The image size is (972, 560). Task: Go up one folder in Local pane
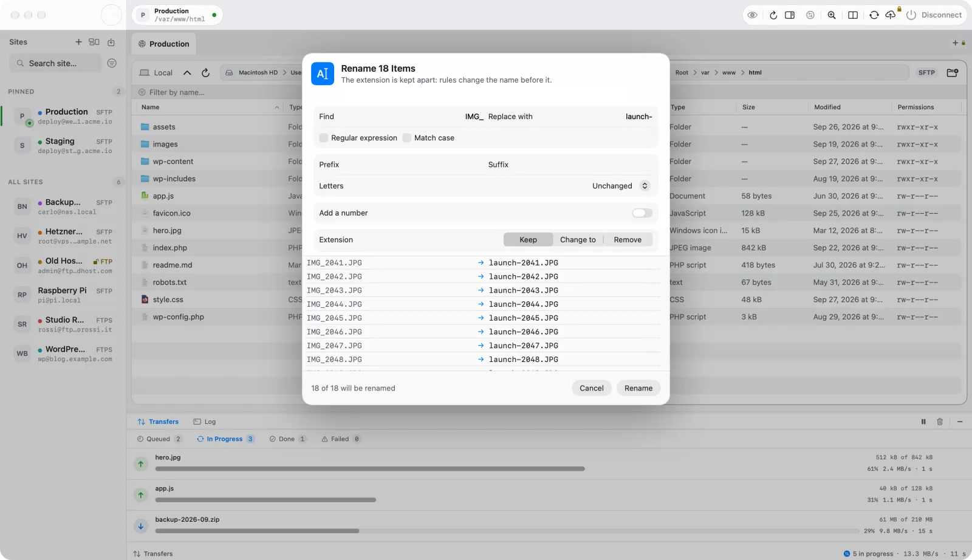187,73
